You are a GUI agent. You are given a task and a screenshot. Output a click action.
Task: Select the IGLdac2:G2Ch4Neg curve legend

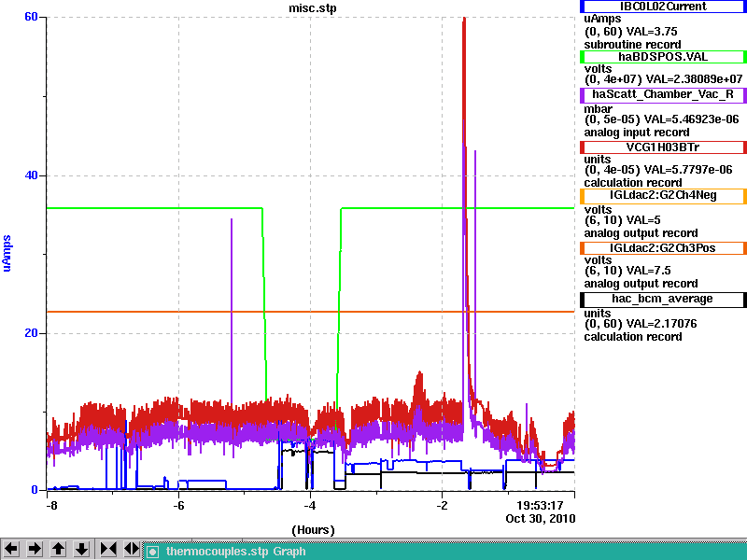(x=663, y=196)
